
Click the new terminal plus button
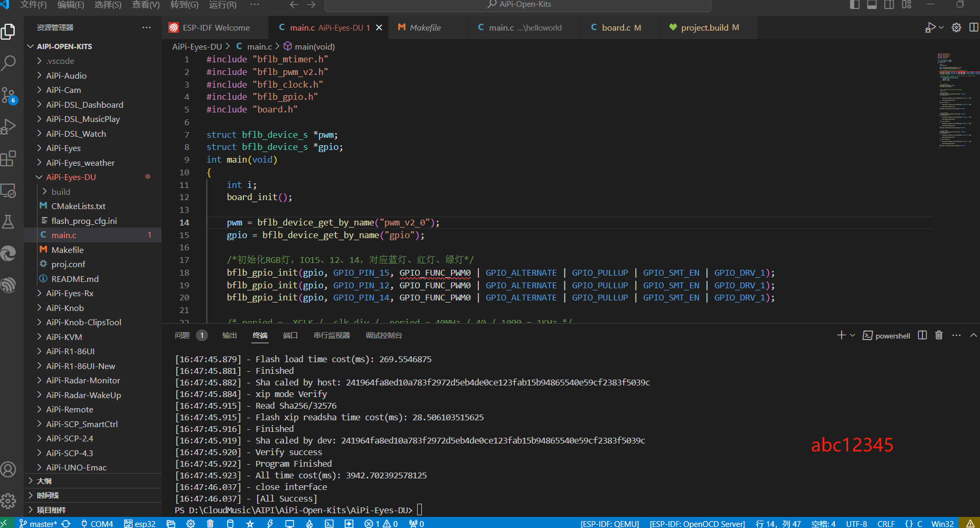click(841, 335)
